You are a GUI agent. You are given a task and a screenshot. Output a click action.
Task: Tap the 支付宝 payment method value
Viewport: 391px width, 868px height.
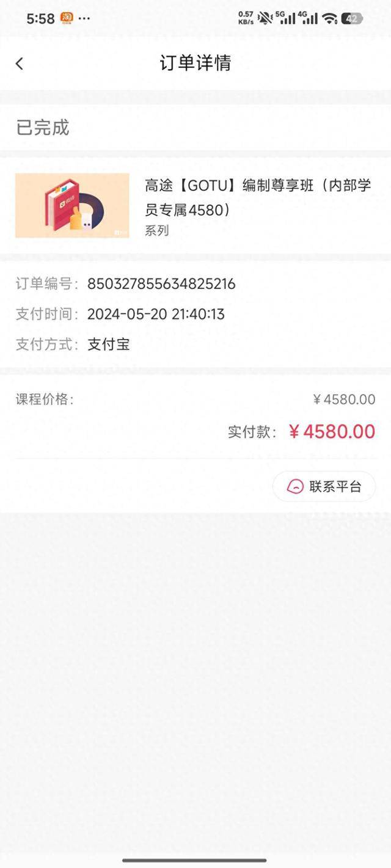(109, 344)
